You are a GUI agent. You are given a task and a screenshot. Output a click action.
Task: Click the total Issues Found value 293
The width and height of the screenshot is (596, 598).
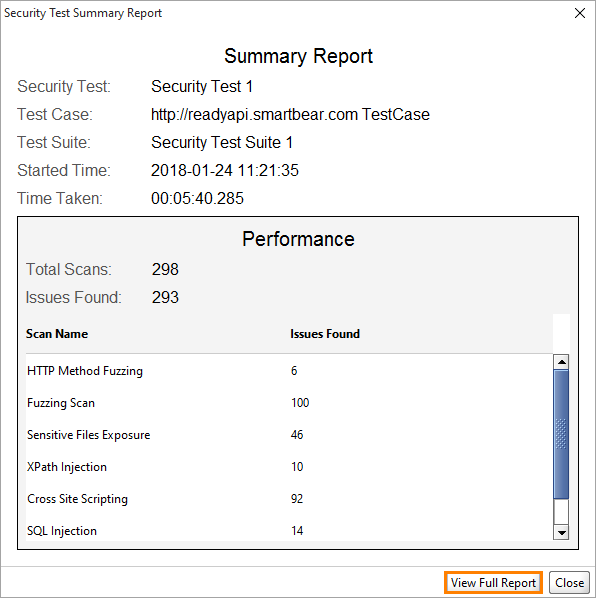(165, 297)
